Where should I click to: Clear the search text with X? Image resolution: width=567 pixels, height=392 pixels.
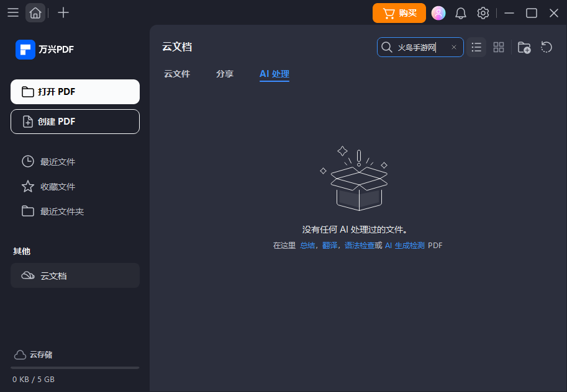[454, 47]
